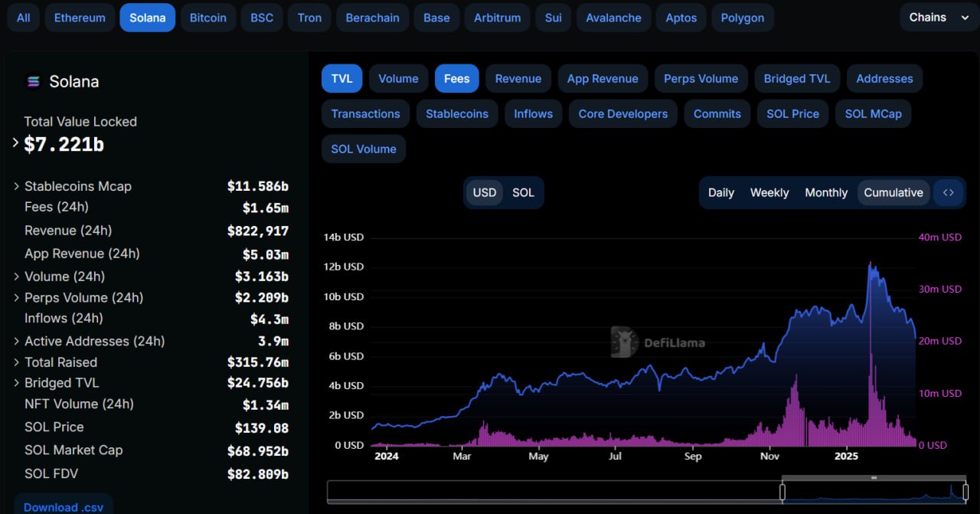Toggle the Stablecoins chart metric
This screenshot has height=514, width=980.
(457, 114)
